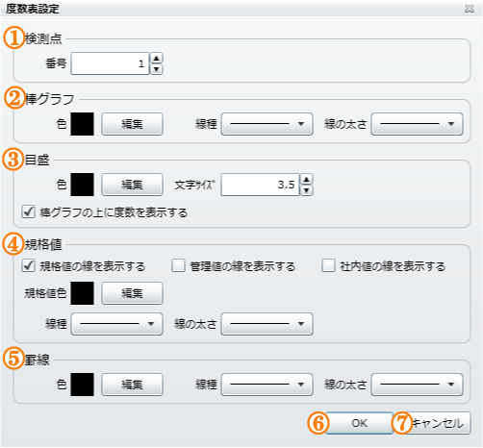
Task: Click the 規格値色 color swatch
Action: pos(82,293)
